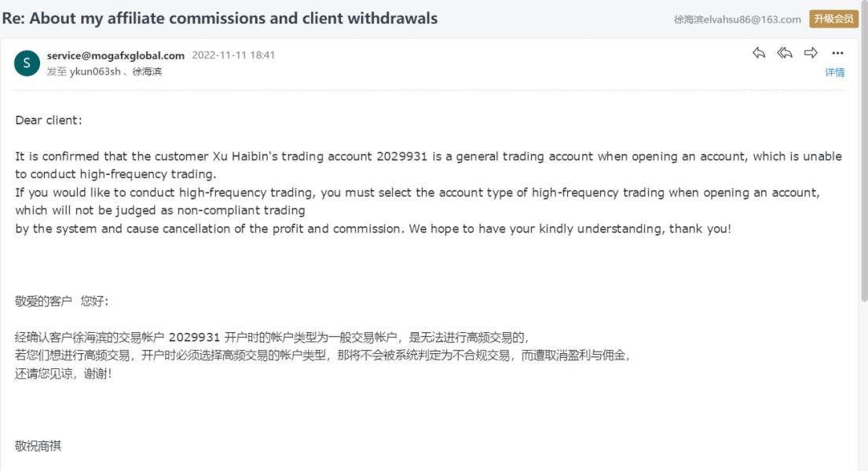Show email details via 详情 link
The width and height of the screenshot is (868, 471).
click(834, 72)
